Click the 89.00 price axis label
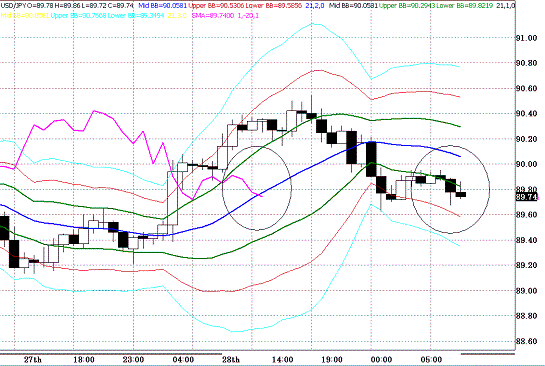The image size is (545, 366). coord(527,291)
